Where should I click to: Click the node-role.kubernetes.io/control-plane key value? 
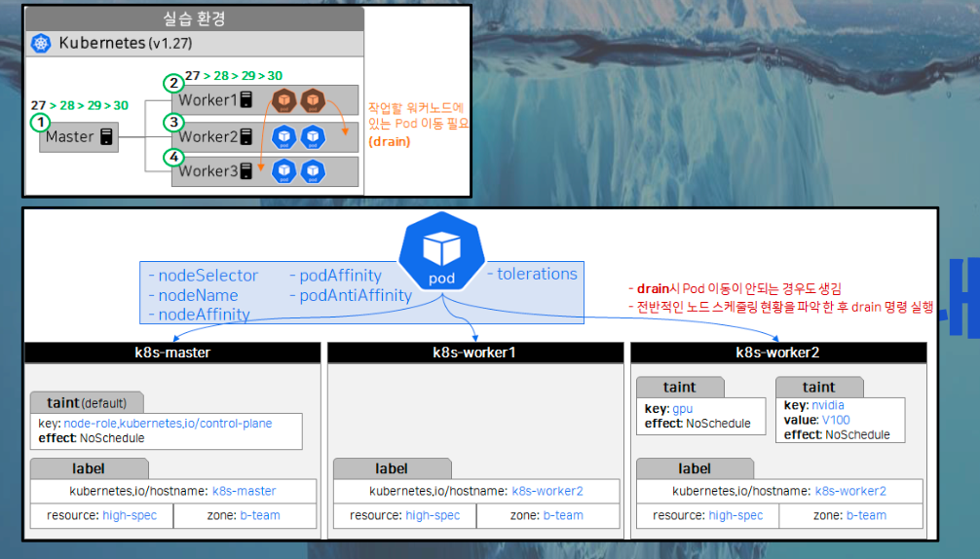[169, 424]
